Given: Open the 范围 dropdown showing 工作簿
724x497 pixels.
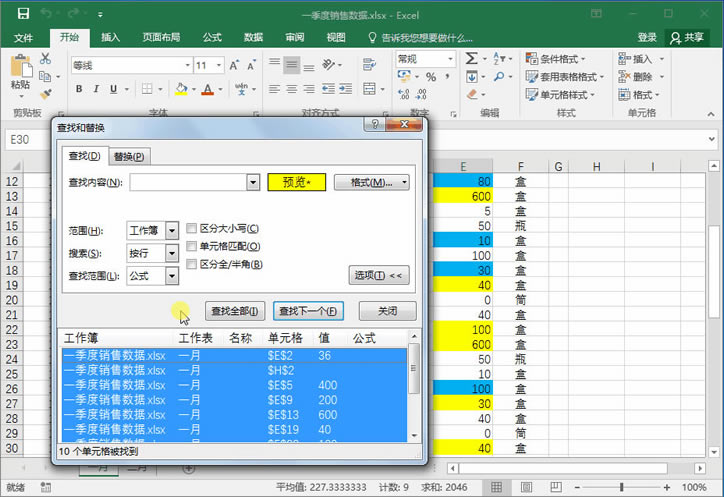Looking at the screenshot, I should pos(172,230).
